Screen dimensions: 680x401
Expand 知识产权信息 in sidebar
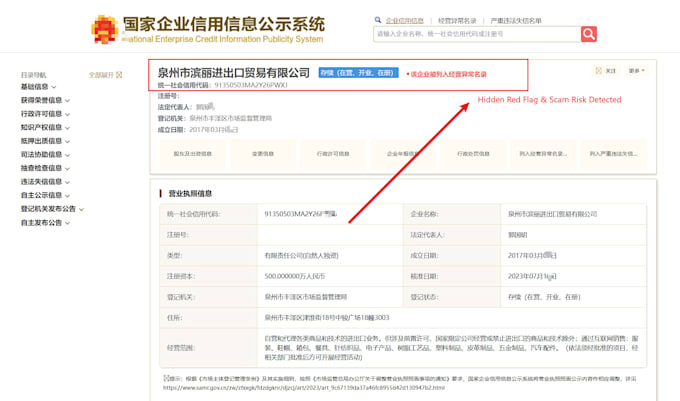[x=45, y=127]
